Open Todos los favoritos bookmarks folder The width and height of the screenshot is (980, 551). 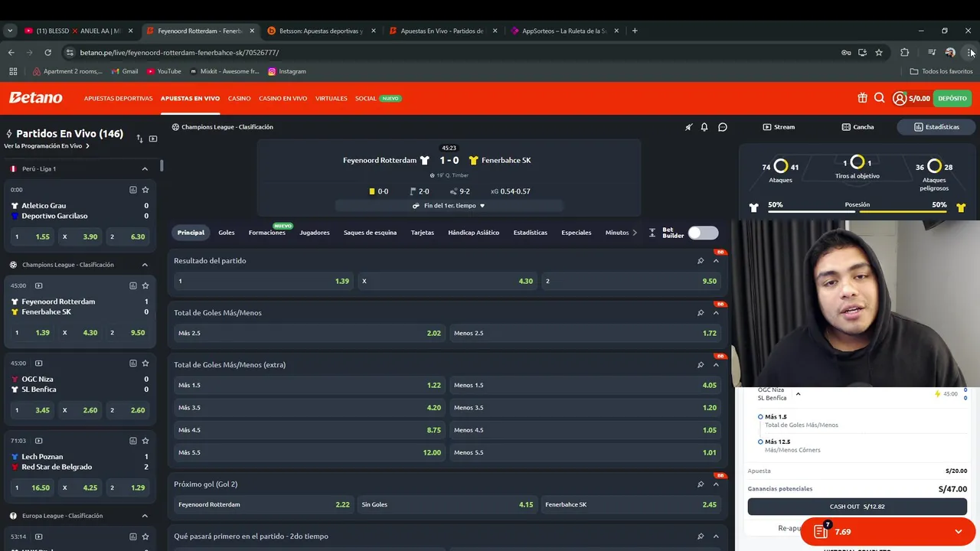tap(942, 71)
